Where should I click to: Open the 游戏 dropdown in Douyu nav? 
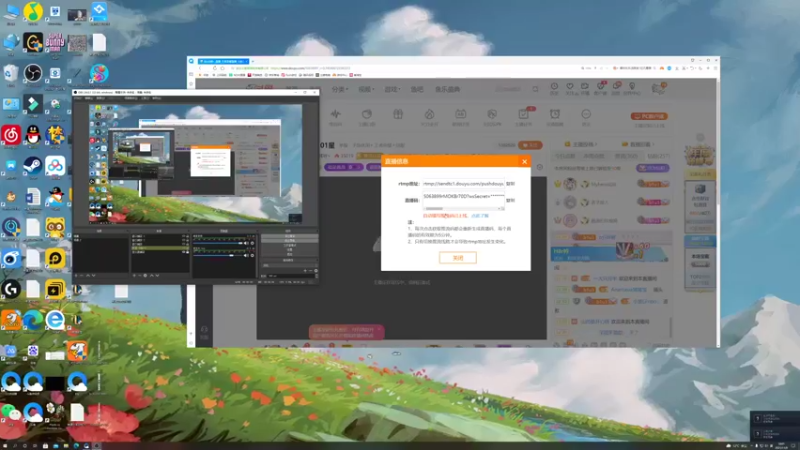pyautogui.click(x=391, y=89)
